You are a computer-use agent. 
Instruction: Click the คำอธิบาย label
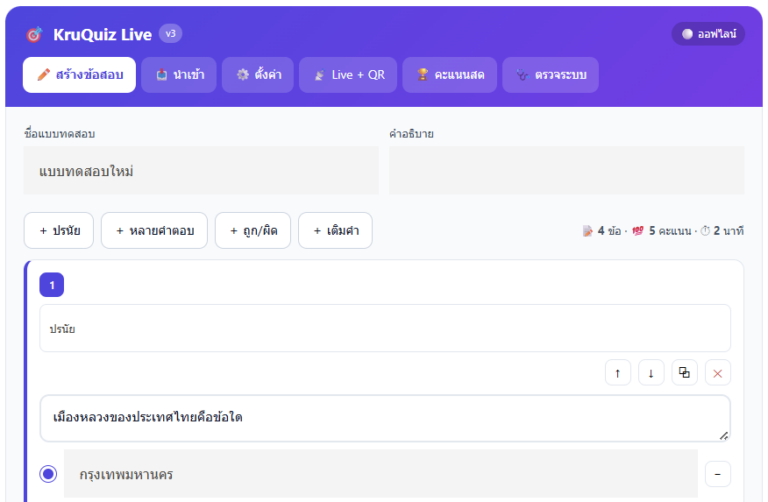pyautogui.click(x=411, y=134)
